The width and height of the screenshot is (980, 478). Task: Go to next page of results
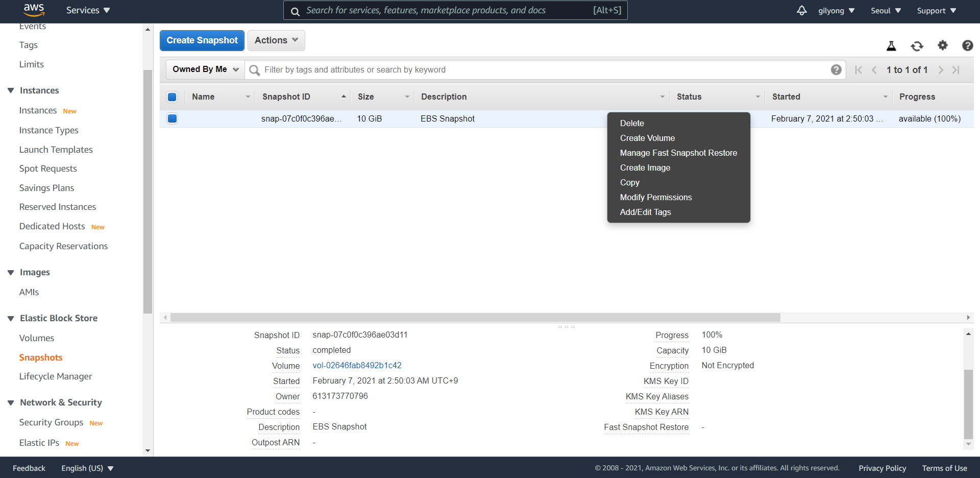[941, 70]
